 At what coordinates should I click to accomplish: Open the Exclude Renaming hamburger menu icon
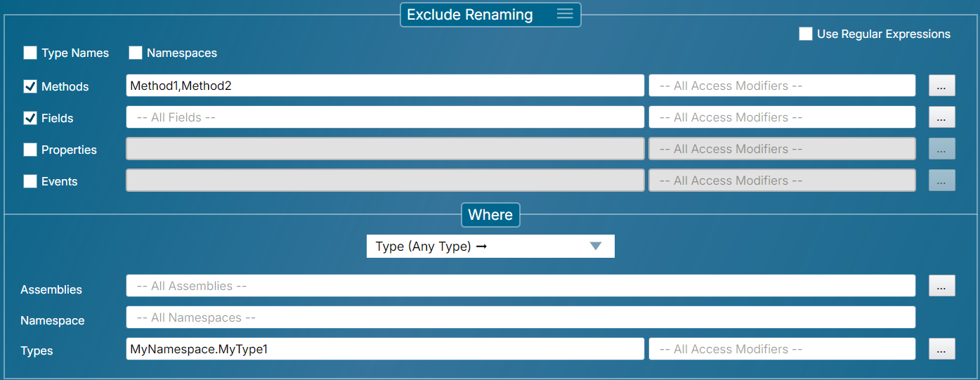(565, 14)
